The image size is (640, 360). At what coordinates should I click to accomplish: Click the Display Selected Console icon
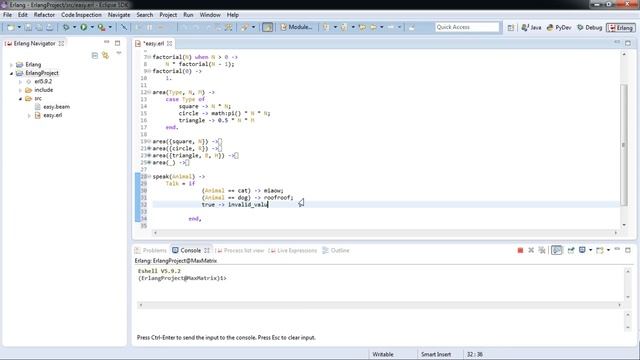click(582, 250)
